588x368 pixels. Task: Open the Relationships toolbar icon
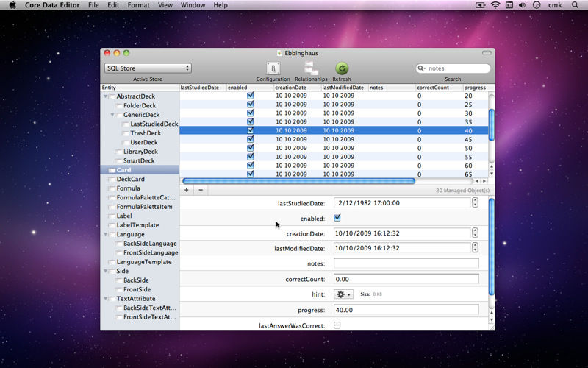click(x=311, y=68)
